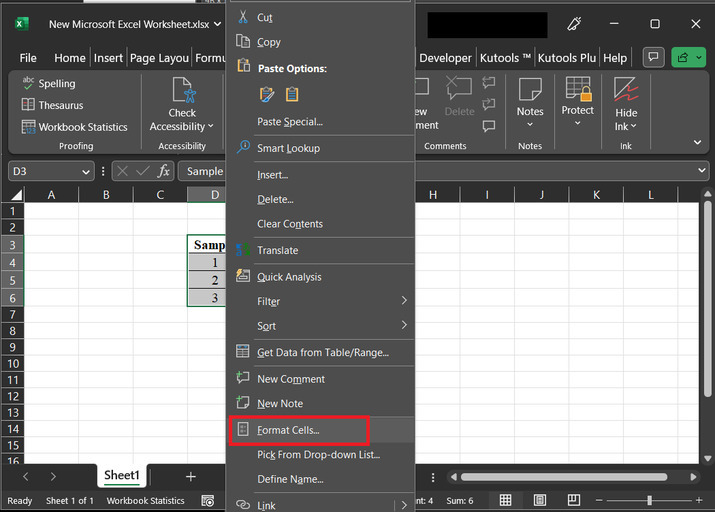Click Workbook Statistics in the status bar
This screenshot has height=512, width=715.
145,501
